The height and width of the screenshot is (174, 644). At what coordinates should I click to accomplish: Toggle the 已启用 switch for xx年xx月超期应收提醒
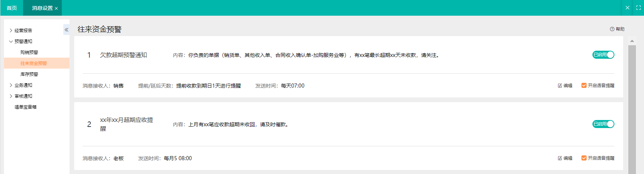pos(603,124)
